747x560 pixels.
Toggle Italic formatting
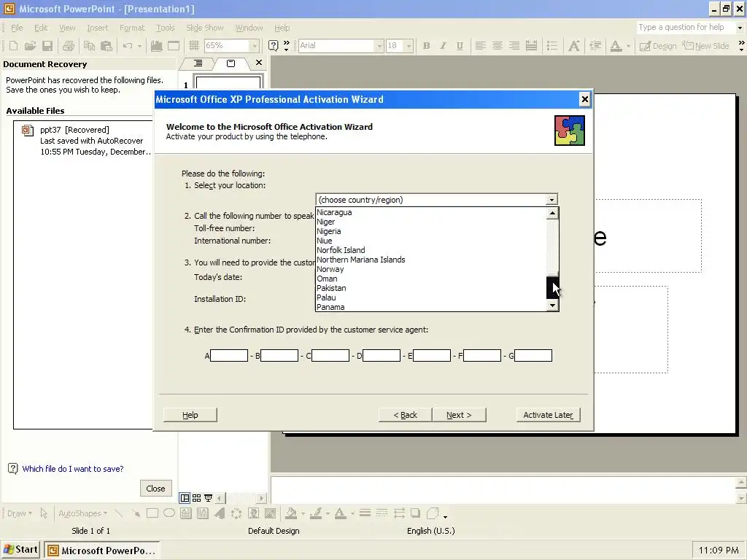click(443, 46)
